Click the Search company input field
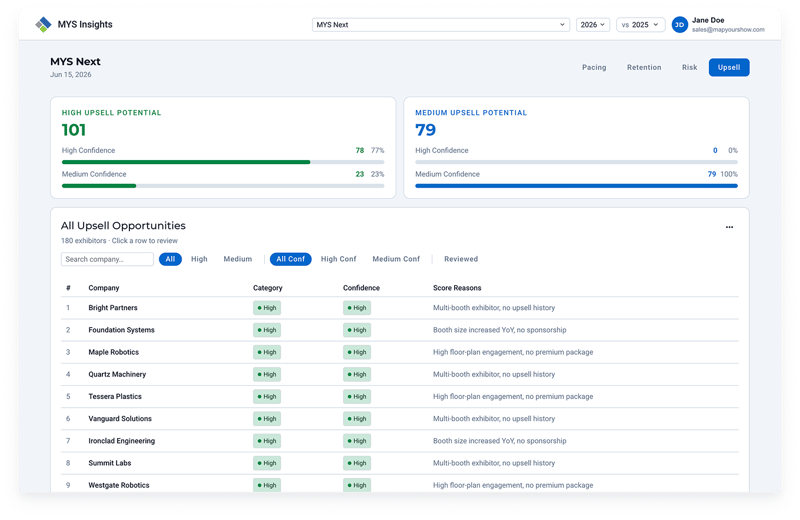This screenshot has width=800, height=520. point(107,259)
